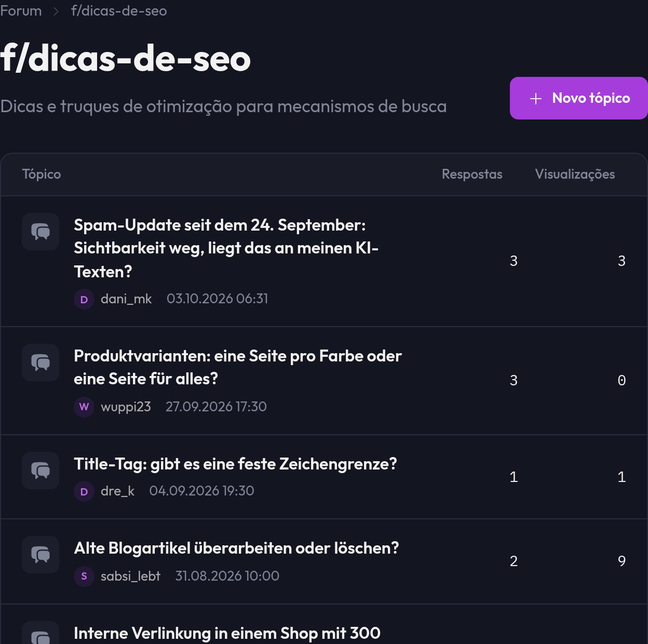Open dre_k's avatar badge
This screenshot has height=644, width=648.
pyautogui.click(x=84, y=491)
